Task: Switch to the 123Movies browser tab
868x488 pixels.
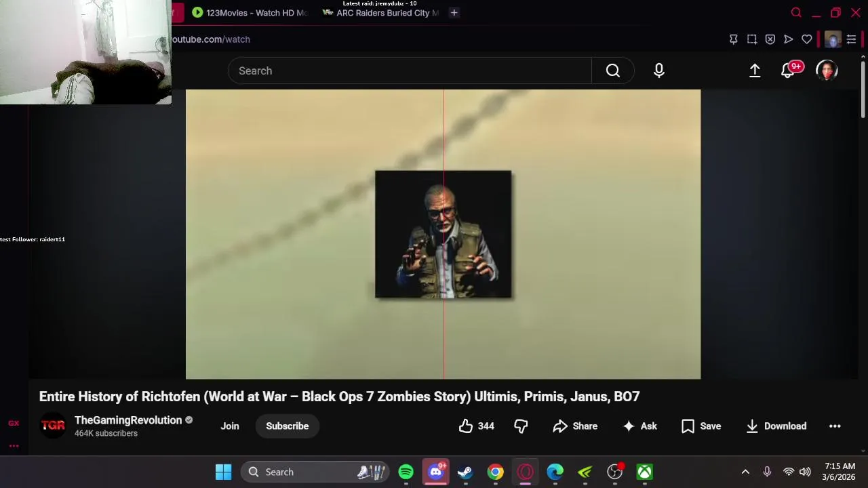Action: point(250,13)
